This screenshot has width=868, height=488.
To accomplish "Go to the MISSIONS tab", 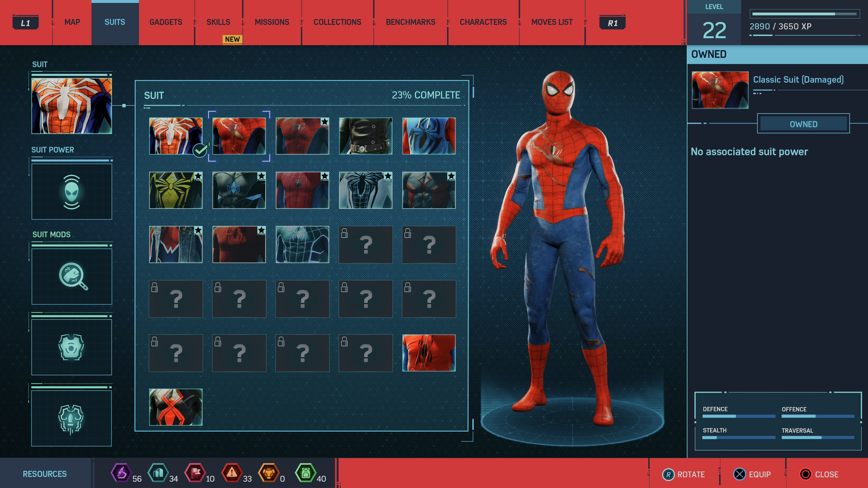I will (x=272, y=22).
